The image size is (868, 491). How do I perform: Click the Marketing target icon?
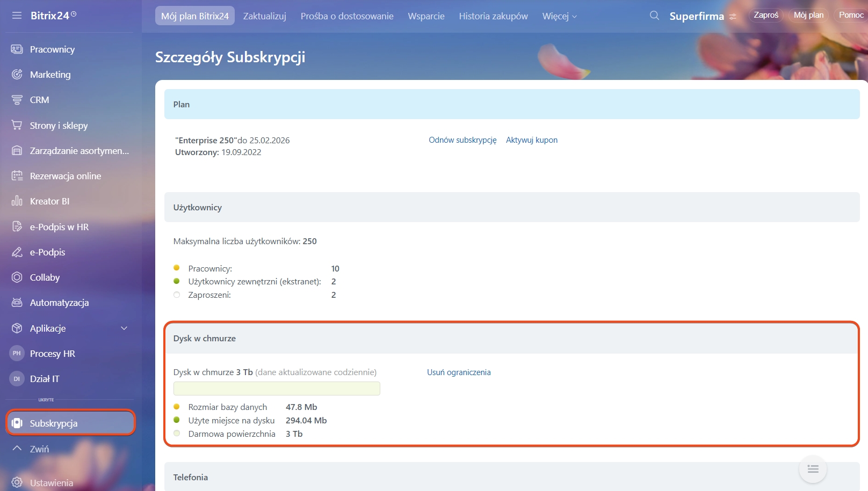[17, 75]
